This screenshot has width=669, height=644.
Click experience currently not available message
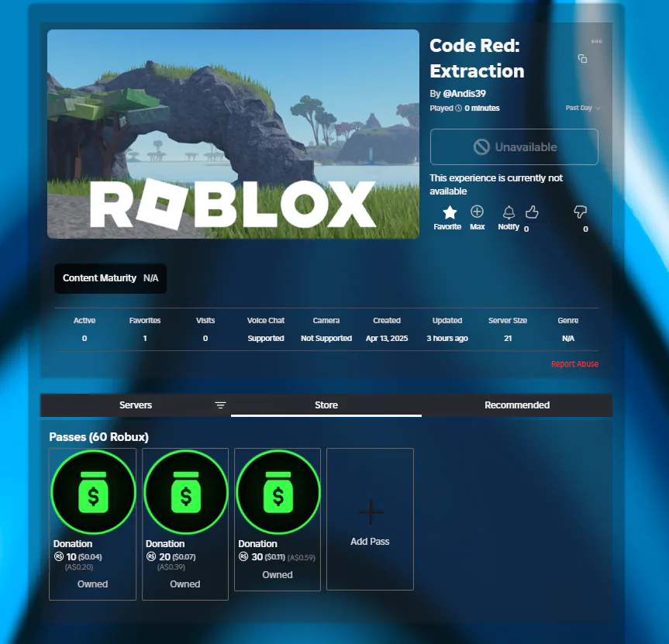point(496,184)
